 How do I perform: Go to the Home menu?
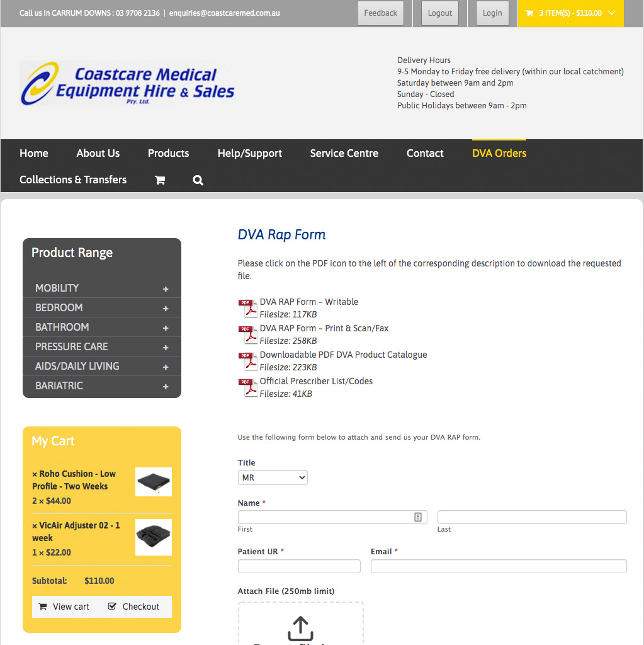34,153
